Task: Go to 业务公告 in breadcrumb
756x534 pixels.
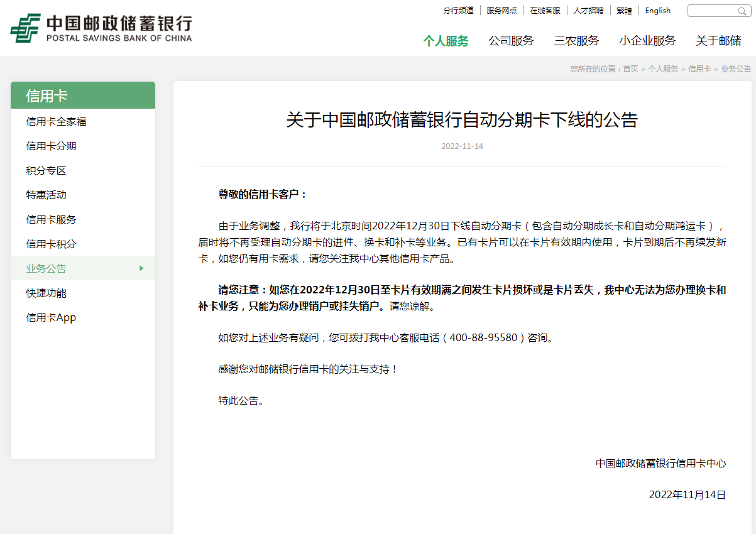Action: 736,69
